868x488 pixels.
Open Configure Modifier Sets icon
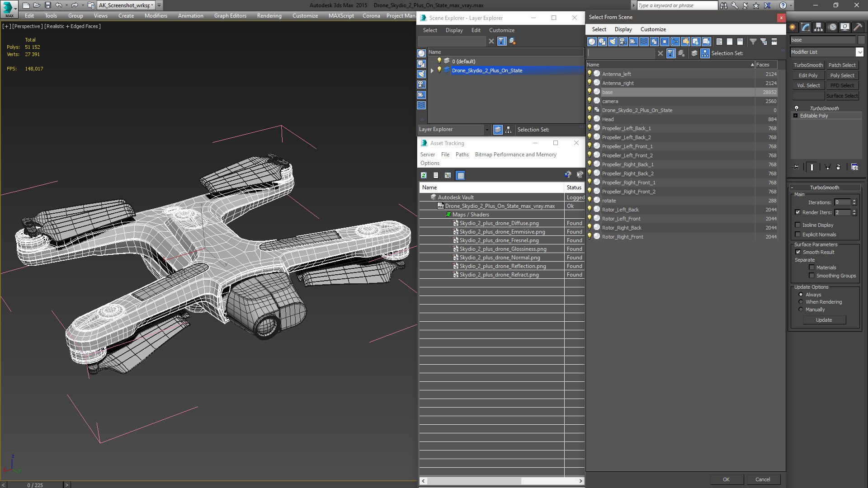coord(854,167)
